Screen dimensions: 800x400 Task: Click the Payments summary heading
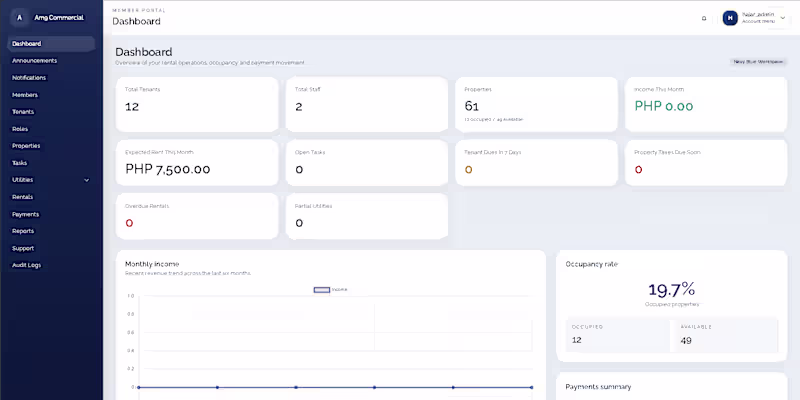pos(598,387)
